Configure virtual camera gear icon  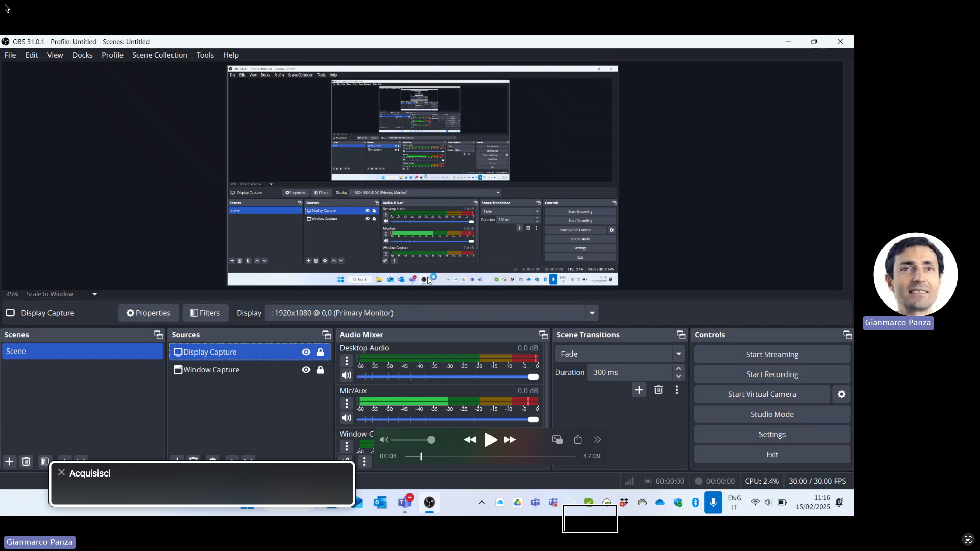click(x=842, y=394)
